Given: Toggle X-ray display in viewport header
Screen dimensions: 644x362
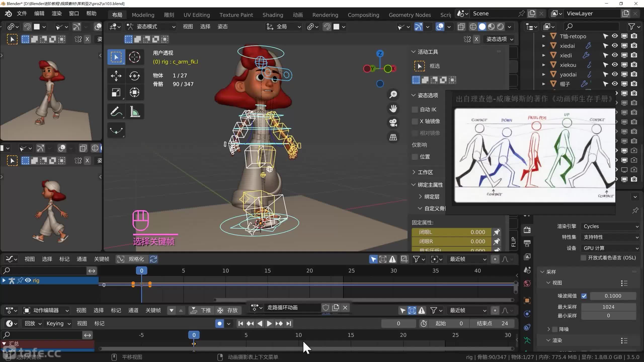Looking at the screenshot, I should click(x=461, y=27).
